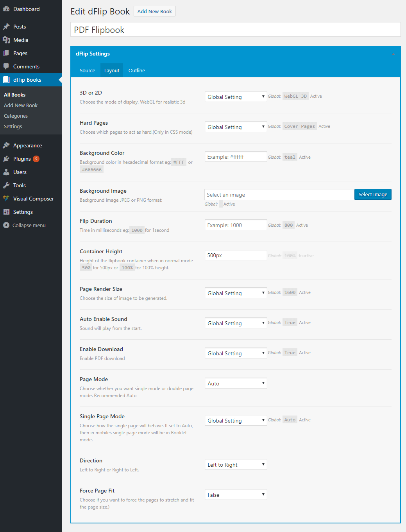Open the Outline tab

click(136, 70)
